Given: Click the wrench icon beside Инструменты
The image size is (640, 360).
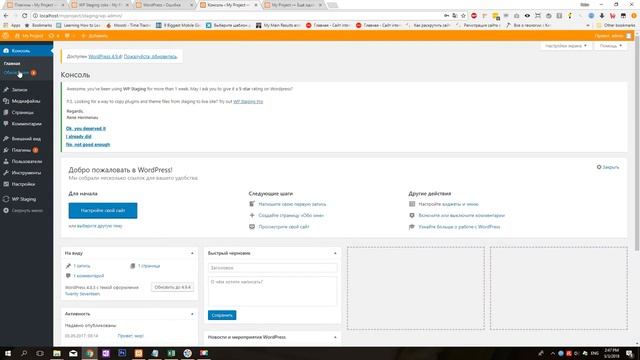Looking at the screenshot, I should (x=6, y=173).
